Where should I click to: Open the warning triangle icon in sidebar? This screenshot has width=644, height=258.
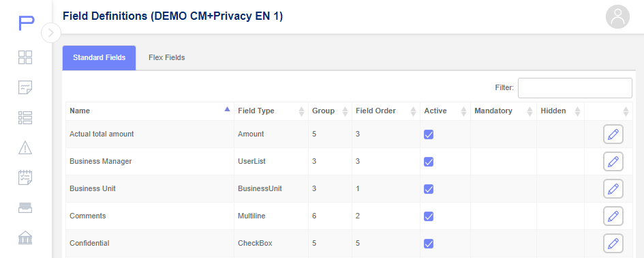pyautogui.click(x=25, y=147)
